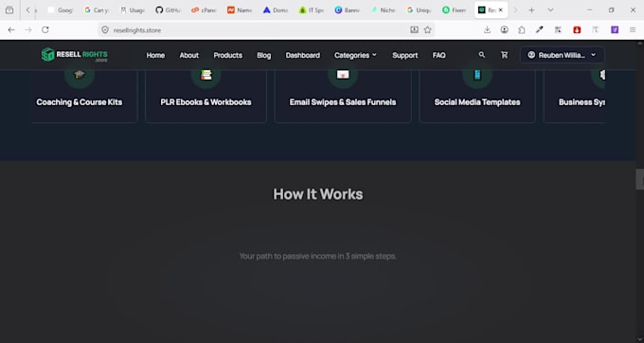Screen dimensions: 644x343
Task: Click the Resell Rights store logo
Action: (74, 55)
